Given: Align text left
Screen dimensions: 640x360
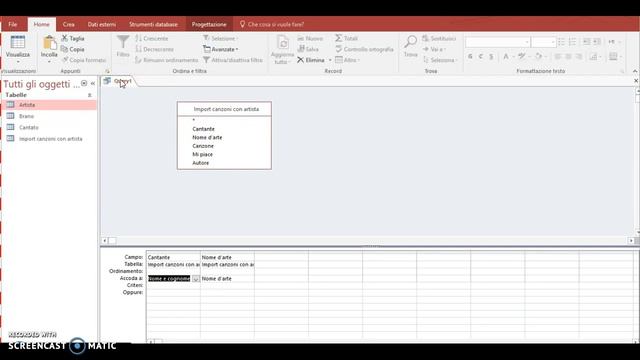Looking at the screenshot, I should 558,56.
